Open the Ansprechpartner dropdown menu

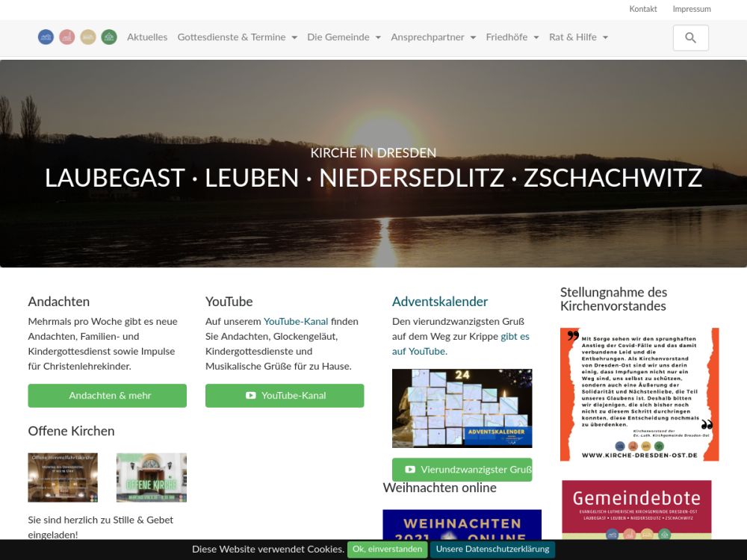tap(433, 37)
